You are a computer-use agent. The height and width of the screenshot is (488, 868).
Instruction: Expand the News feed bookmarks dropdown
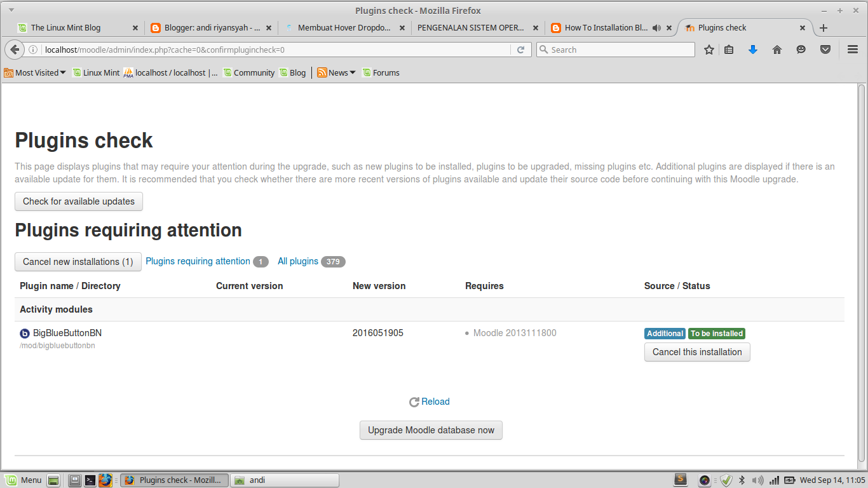[x=336, y=72]
